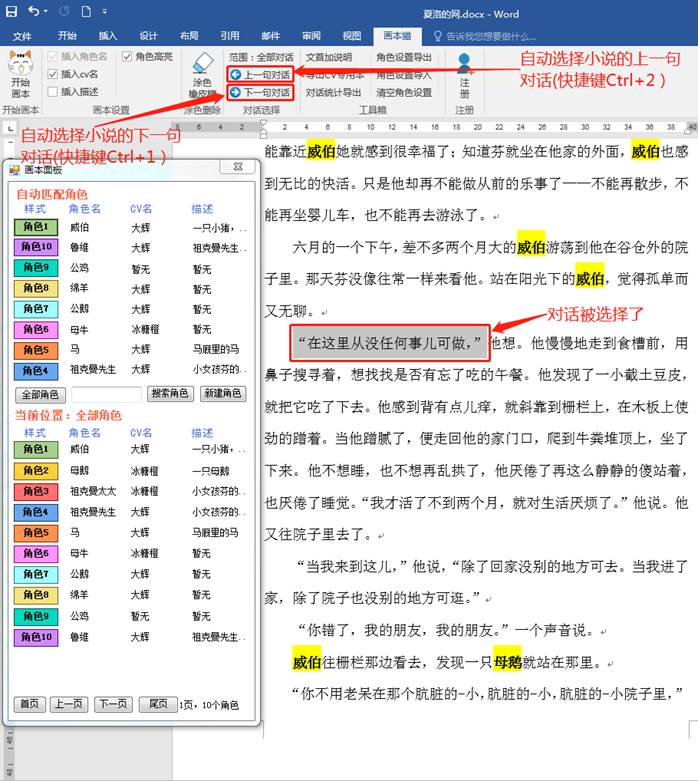Click the 首页 pagination button
Viewport: 698px width, 781px height.
coord(29,704)
